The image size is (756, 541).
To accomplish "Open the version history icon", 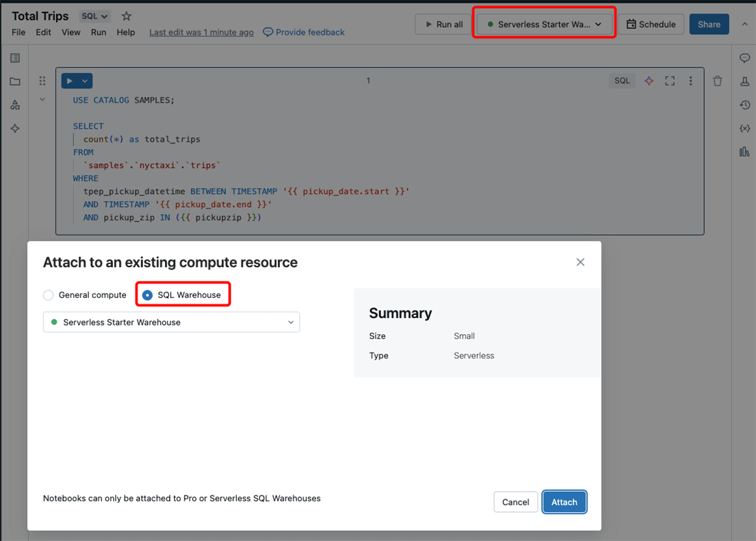I will (745, 105).
